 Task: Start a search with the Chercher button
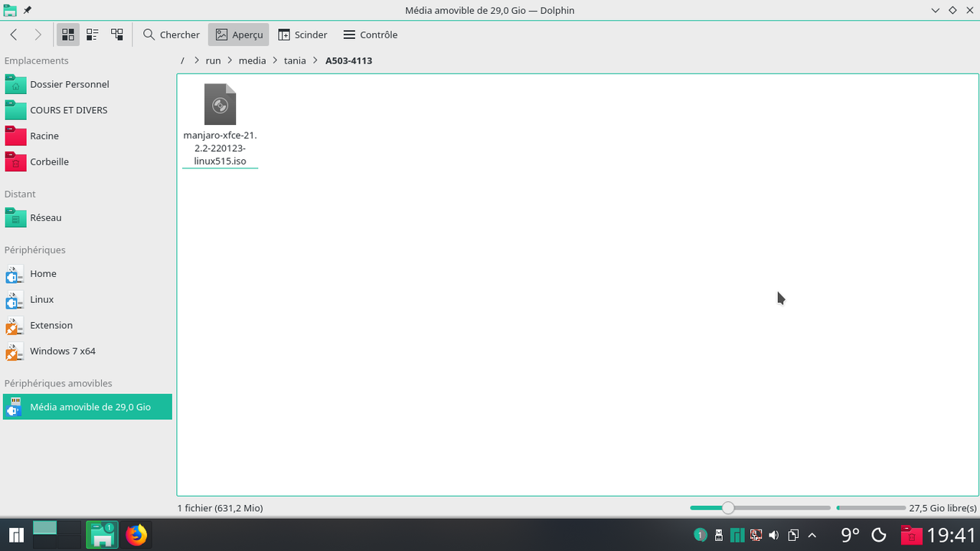click(x=171, y=34)
